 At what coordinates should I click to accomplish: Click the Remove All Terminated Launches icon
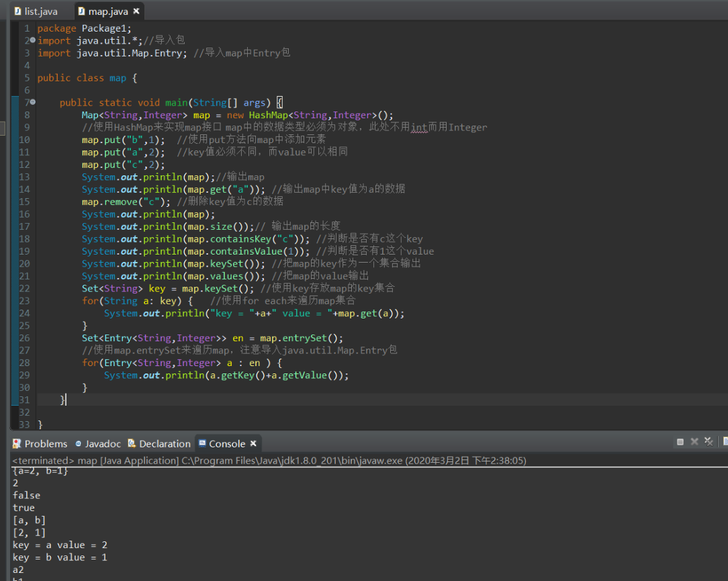pos(709,442)
